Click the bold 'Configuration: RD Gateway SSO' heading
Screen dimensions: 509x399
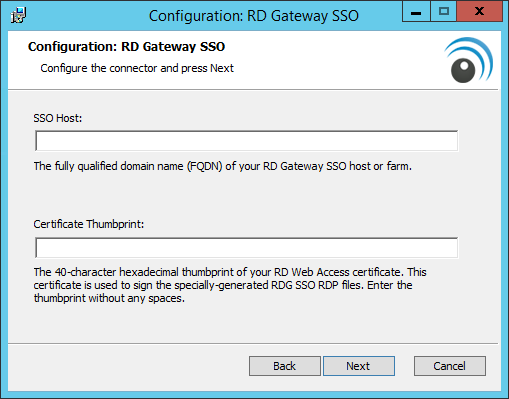click(x=126, y=47)
